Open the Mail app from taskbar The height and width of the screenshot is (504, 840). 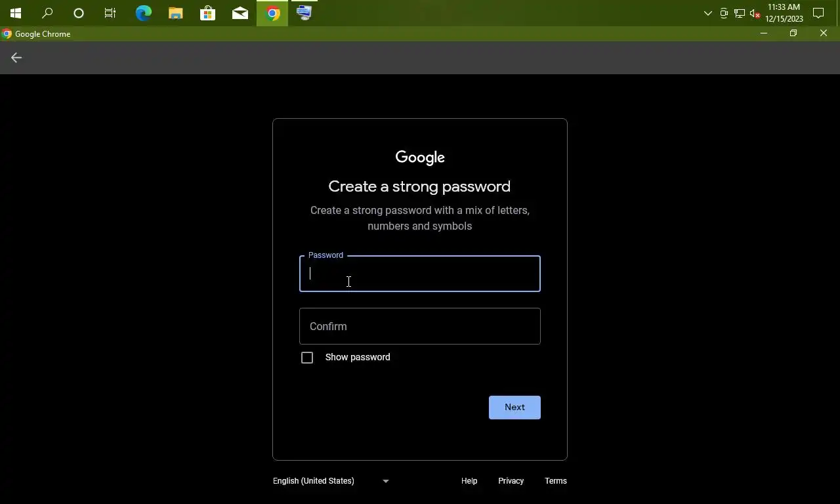click(x=240, y=13)
